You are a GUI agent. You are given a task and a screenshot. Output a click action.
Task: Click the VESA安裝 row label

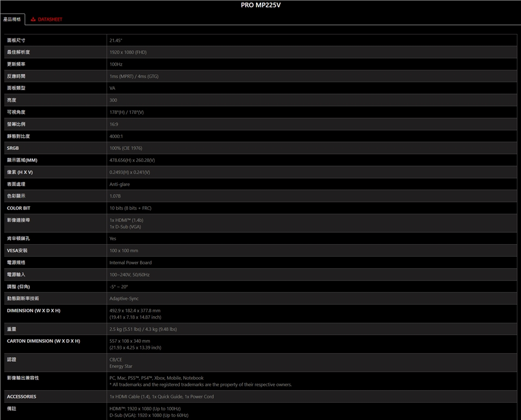coord(17,251)
